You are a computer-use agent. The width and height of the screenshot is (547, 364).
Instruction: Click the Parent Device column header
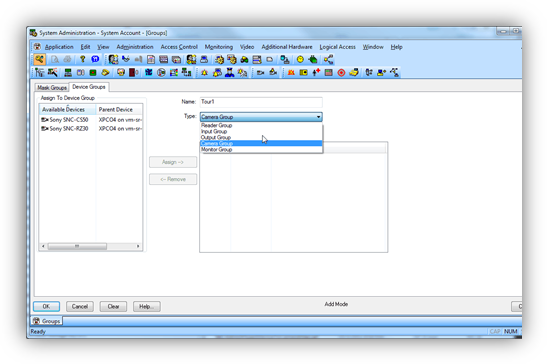(119, 110)
